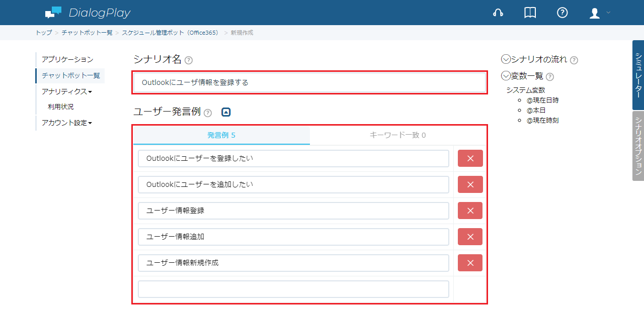644x309 pixels.
Task: Open the シミュレーター side tab
Action: (x=638, y=75)
